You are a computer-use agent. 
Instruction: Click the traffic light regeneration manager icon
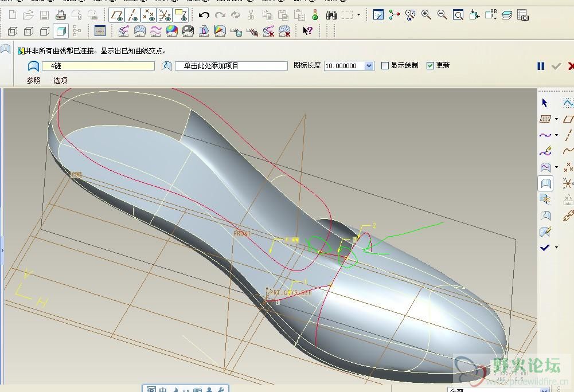tap(315, 15)
